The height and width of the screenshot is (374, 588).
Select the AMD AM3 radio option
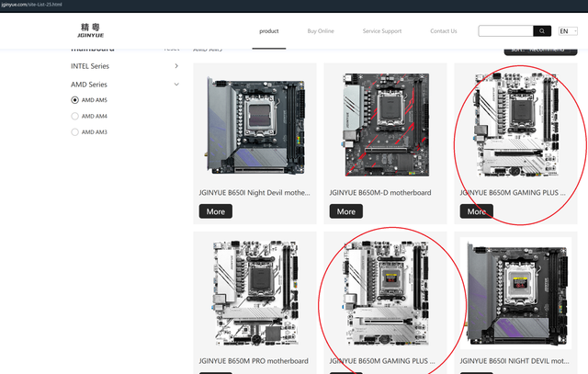click(x=74, y=132)
